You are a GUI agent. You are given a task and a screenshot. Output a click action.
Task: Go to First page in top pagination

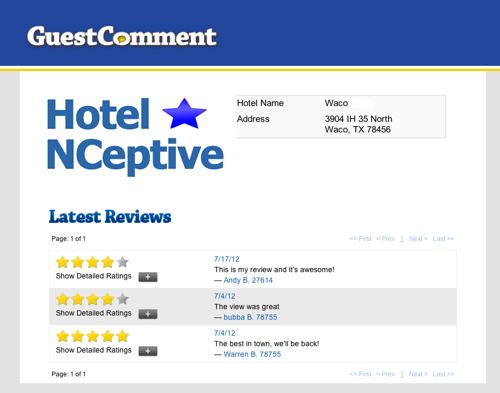click(x=360, y=239)
